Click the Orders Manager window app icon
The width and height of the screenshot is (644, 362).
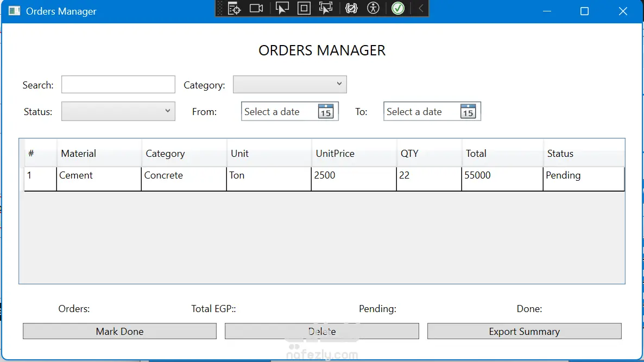14,11
